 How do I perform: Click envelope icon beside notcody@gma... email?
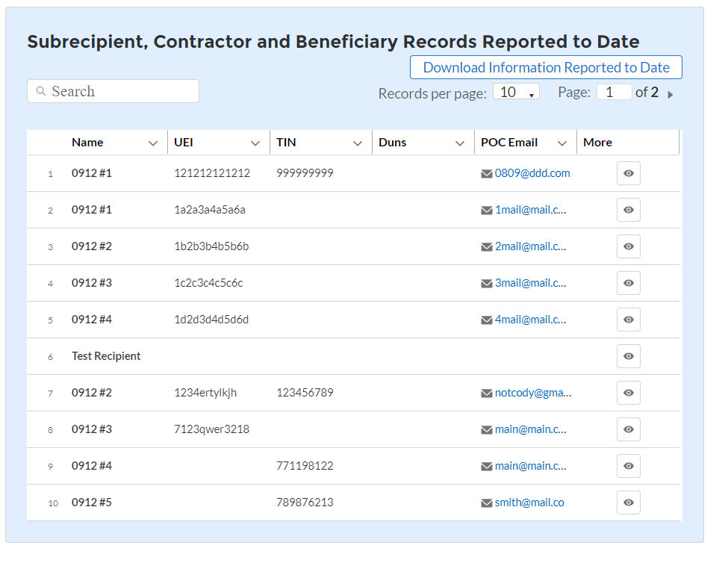coord(487,394)
